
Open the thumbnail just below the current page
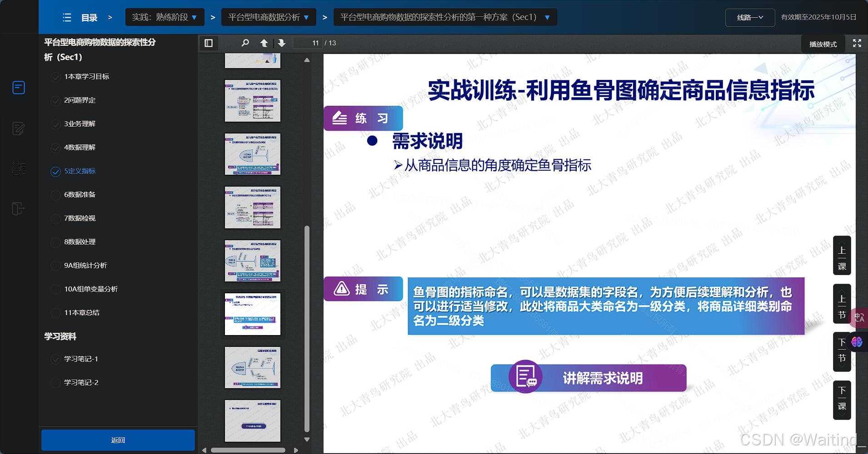[x=253, y=368]
